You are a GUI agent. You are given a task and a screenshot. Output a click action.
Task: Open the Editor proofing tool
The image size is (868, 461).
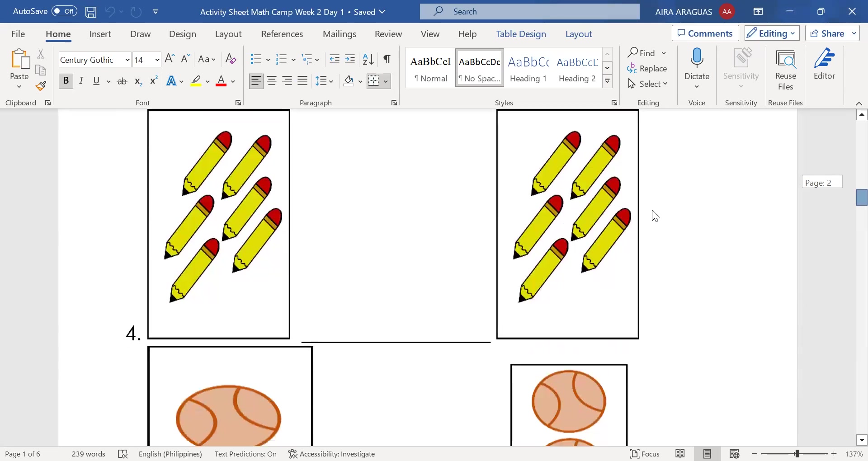tap(824, 65)
